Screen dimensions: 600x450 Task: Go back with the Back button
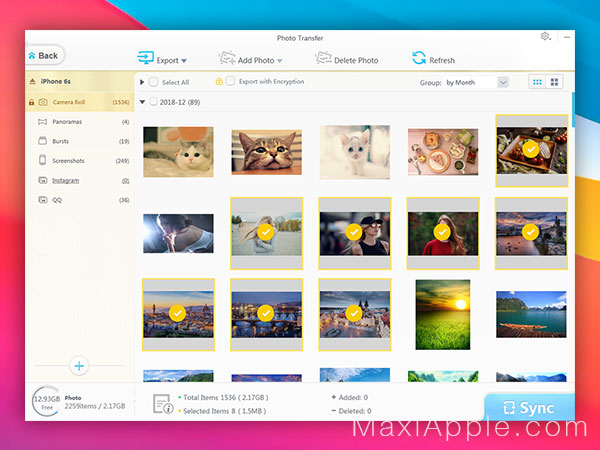(44, 56)
